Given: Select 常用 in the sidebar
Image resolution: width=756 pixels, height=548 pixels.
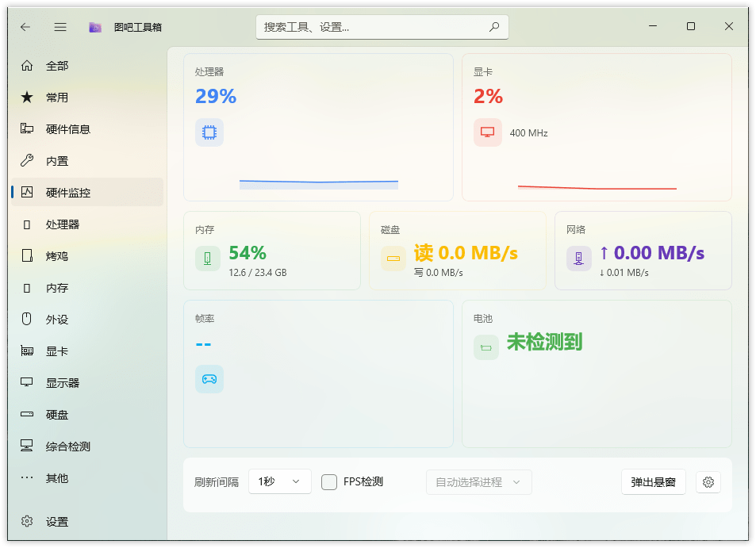Looking at the screenshot, I should (x=86, y=98).
